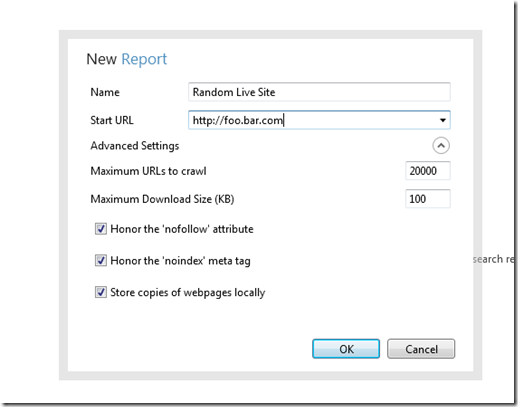
Task: Click the 'noindex' meta tag label text
Action: pos(180,261)
